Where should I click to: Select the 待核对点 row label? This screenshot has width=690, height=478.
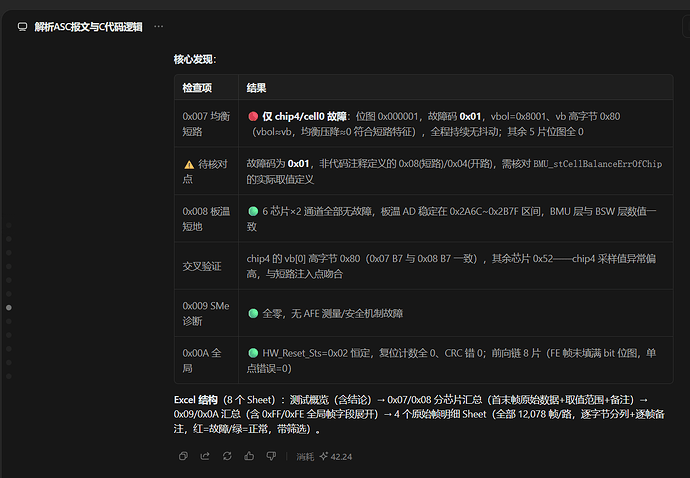(x=205, y=171)
